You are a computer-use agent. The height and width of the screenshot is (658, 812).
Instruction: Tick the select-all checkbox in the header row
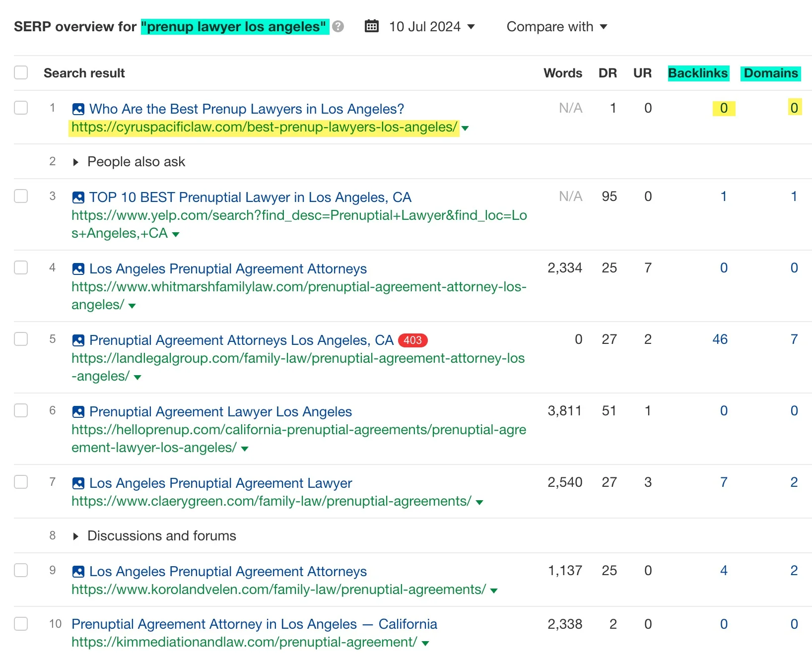point(21,72)
